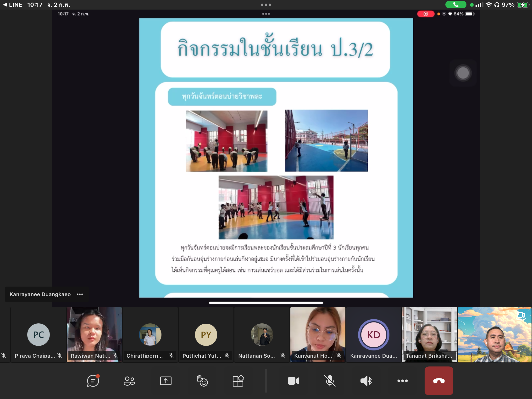Viewport: 532px width, 399px height.
Task: Open raise hand and reactions
Action: pyautogui.click(x=202, y=381)
